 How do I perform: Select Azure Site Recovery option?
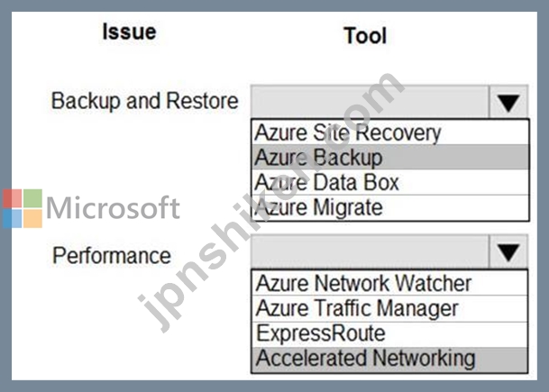pos(390,132)
